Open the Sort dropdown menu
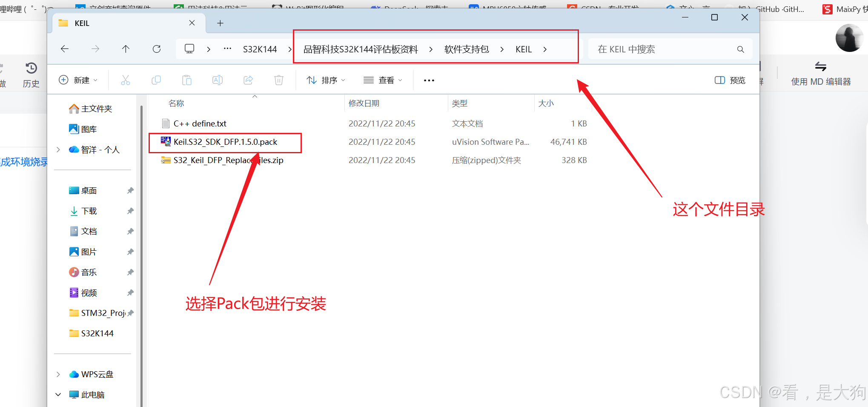868x407 pixels. (326, 80)
